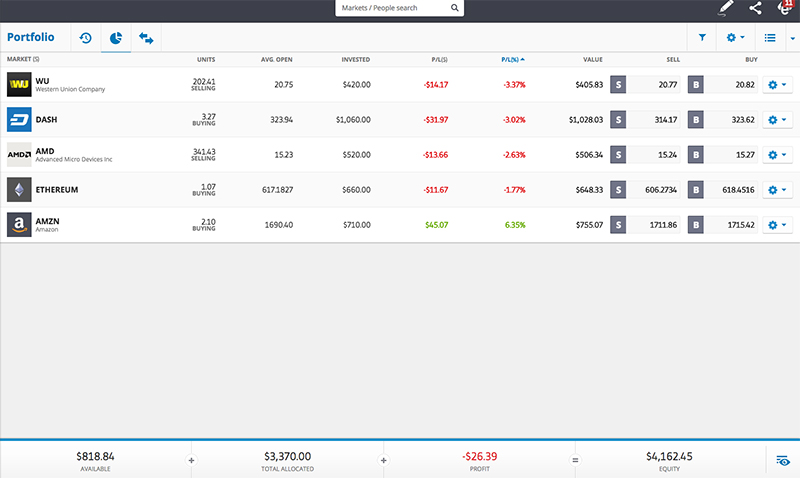This screenshot has width=800, height=478.
Task: Click the Amazon logo icon
Action: (x=19, y=224)
